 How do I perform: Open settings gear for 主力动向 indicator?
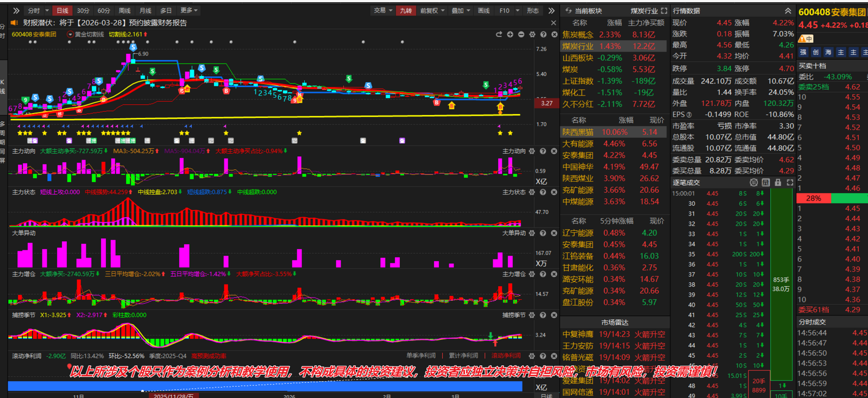tap(532, 151)
